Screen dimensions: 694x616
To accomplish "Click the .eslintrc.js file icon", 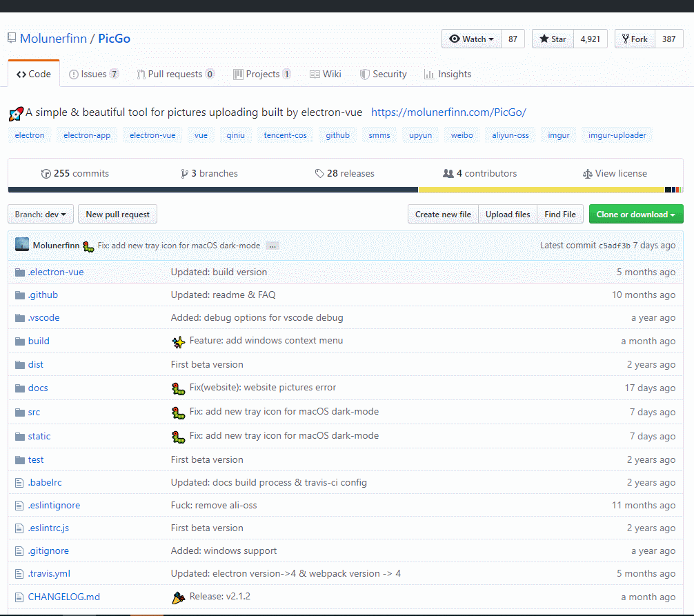I will [19, 528].
